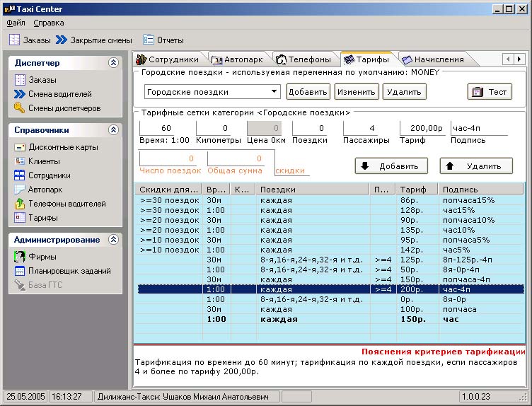Click Добавить button with down arrow
This screenshot has height=406, width=532.
click(x=391, y=166)
